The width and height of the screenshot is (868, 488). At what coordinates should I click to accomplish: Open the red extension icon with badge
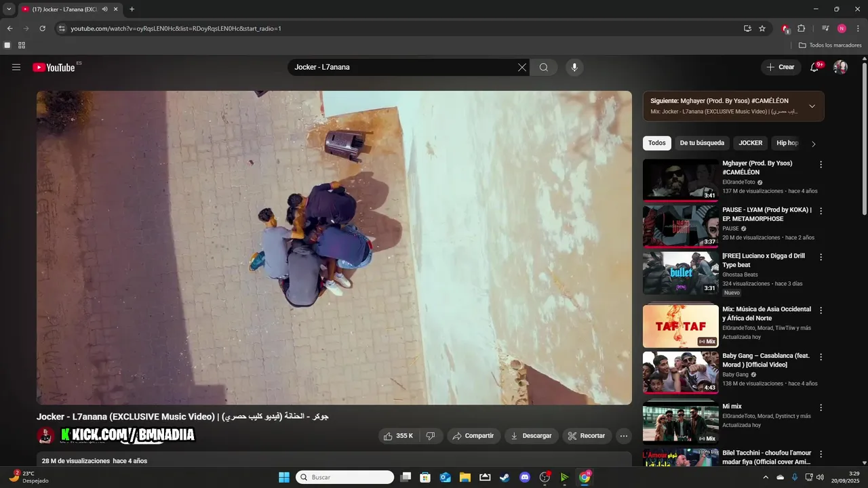tap(785, 28)
